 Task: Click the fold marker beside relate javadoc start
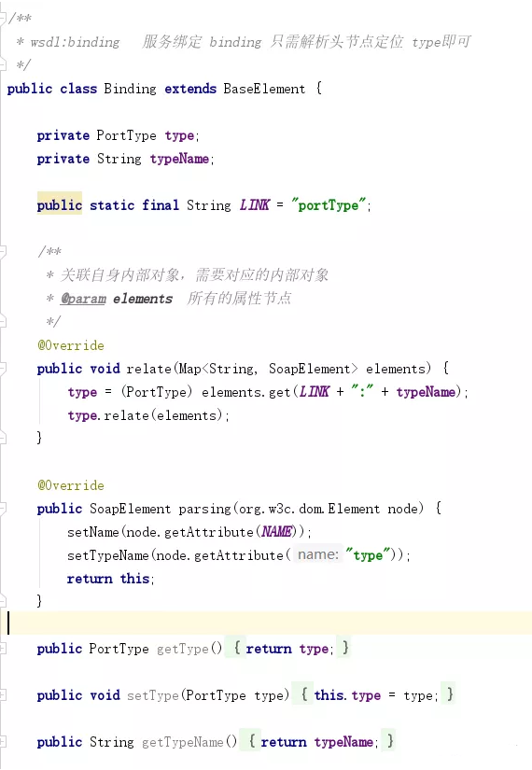[x=3, y=251]
